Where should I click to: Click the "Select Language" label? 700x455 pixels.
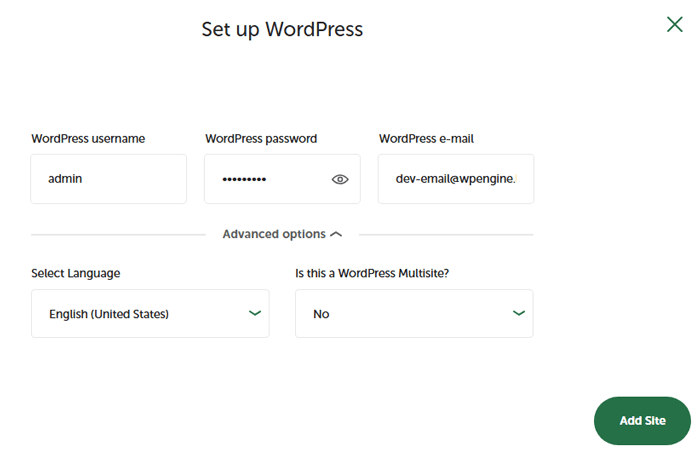75,273
